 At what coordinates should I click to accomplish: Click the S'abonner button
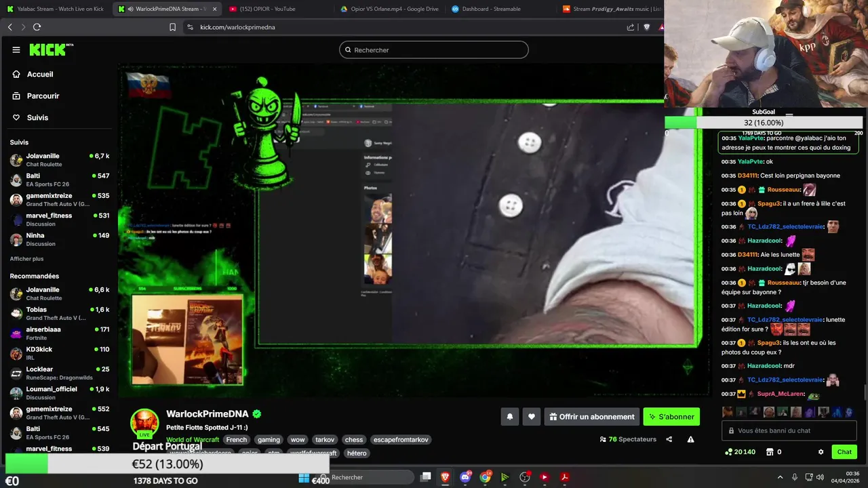point(671,417)
